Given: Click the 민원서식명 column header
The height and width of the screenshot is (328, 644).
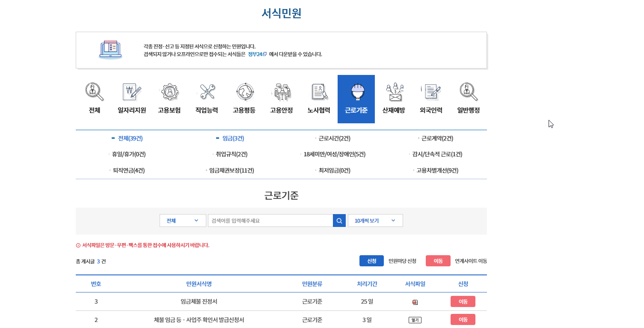Looking at the screenshot, I should [x=199, y=284].
